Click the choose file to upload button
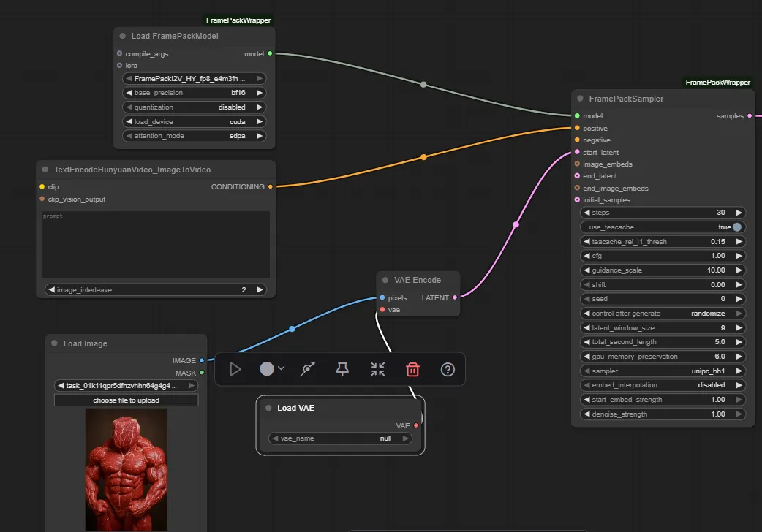762x532 pixels. (125, 400)
